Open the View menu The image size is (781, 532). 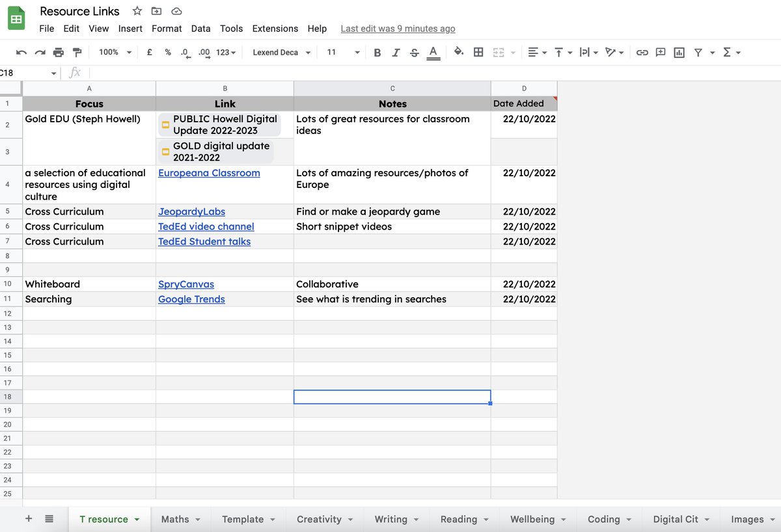(99, 29)
